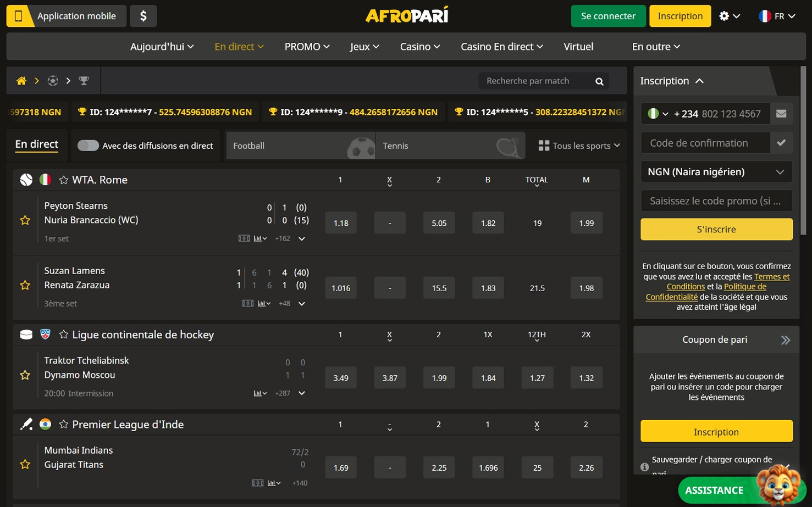Favorite the Mumbai Indians match star
Image resolution: width=812 pixels, height=507 pixels.
[25, 465]
